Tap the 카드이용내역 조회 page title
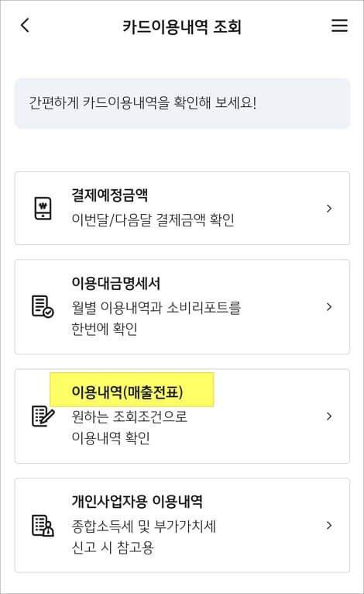 182,26
